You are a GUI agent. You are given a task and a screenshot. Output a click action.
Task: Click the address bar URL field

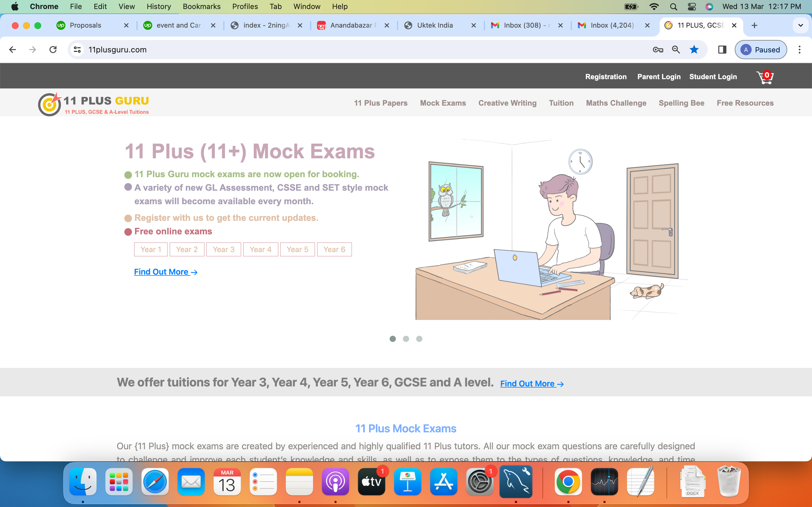[336, 50]
